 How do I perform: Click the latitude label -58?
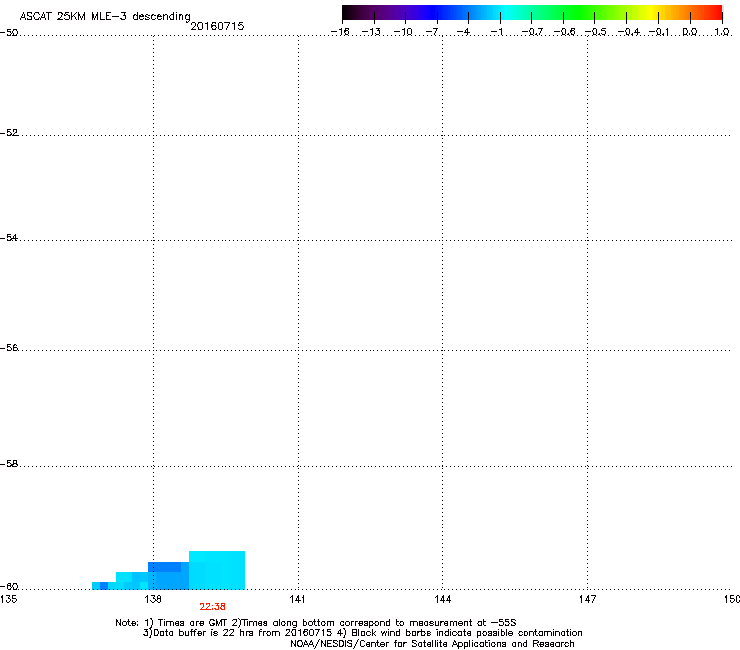(x=9, y=464)
